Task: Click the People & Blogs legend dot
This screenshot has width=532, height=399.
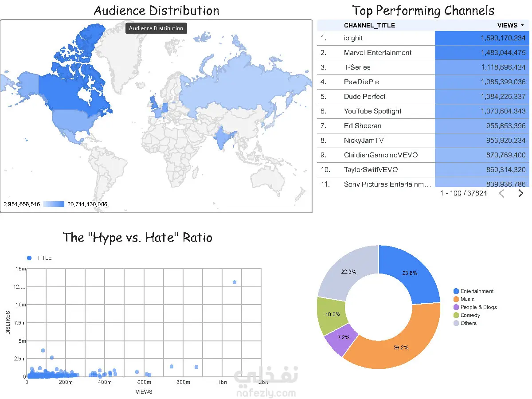Action: click(x=456, y=307)
